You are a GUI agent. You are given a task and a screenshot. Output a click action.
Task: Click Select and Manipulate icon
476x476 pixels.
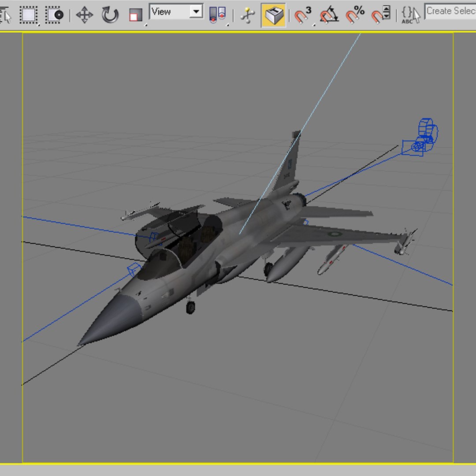coord(248,15)
